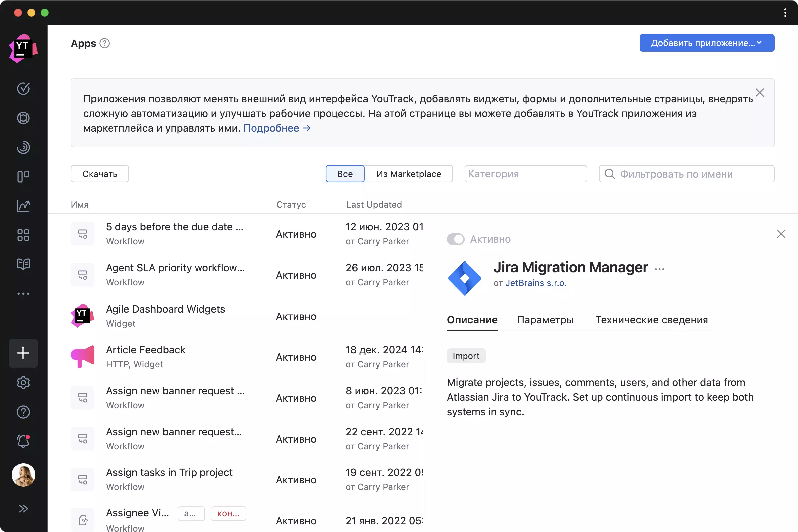
Task: Click the Apps help question mark icon
Action: (x=104, y=44)
